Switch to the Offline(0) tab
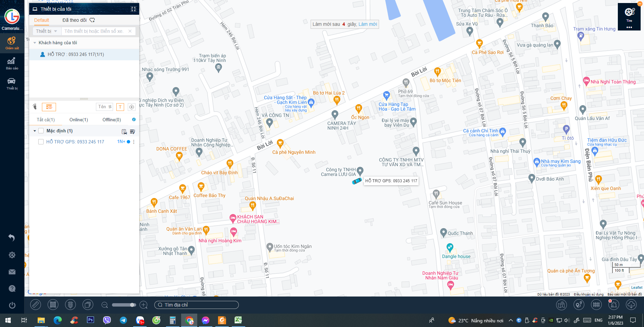Screen dimensions: 644x327 tap(111, 120)
